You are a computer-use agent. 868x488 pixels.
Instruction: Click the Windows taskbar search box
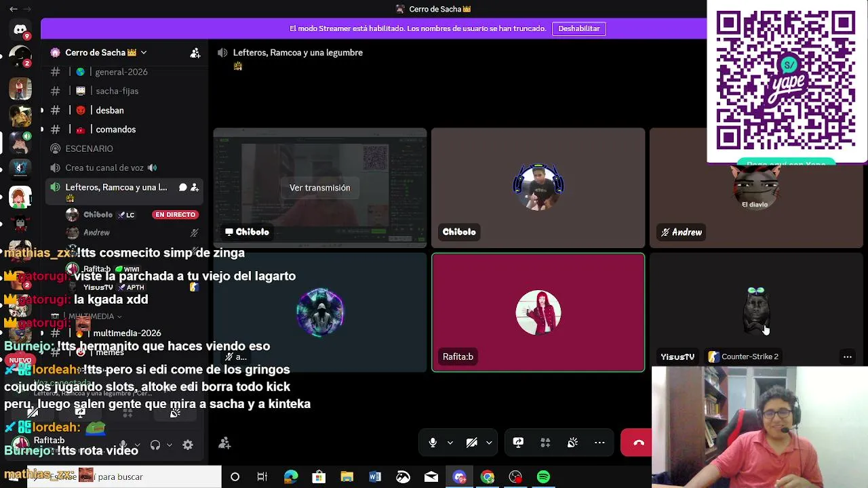coord(125,477)
